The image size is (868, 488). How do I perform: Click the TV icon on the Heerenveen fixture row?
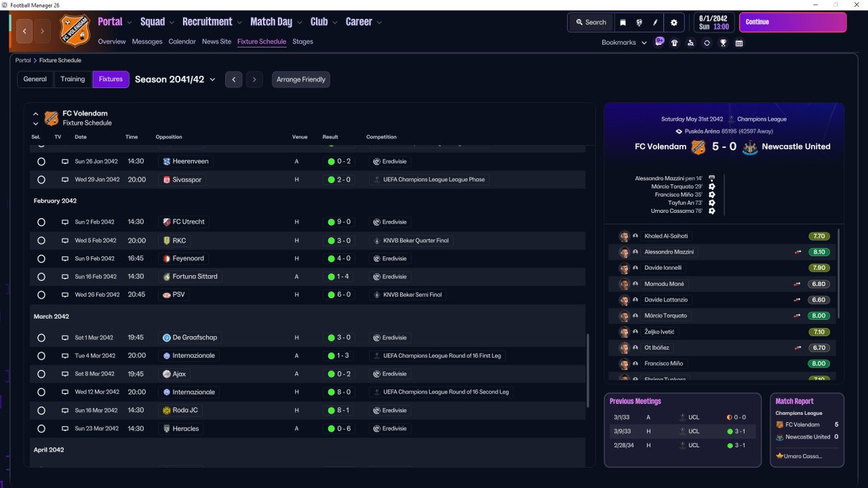pyautogui.click(x=65, y=162)
